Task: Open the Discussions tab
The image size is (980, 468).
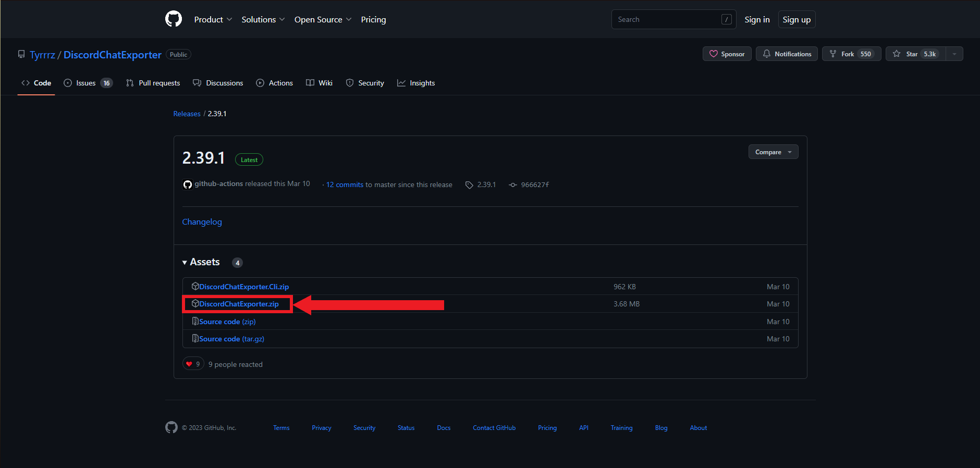Action: pos(218,83)
